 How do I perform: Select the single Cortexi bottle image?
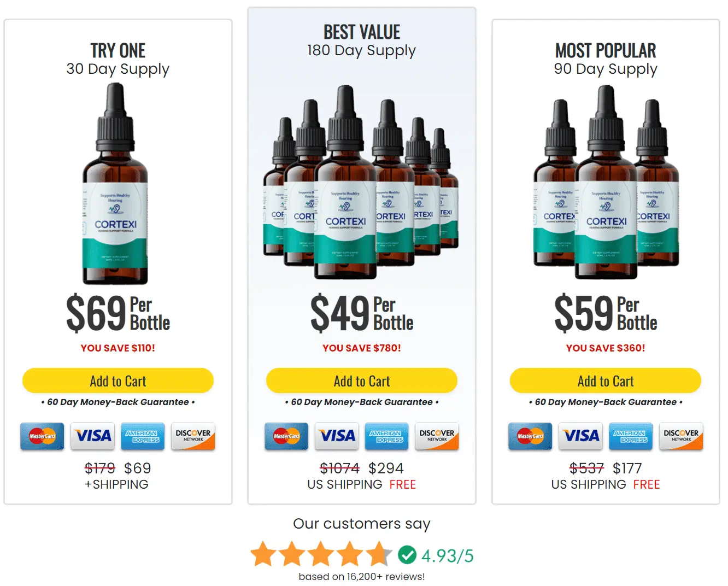[115, 184]
